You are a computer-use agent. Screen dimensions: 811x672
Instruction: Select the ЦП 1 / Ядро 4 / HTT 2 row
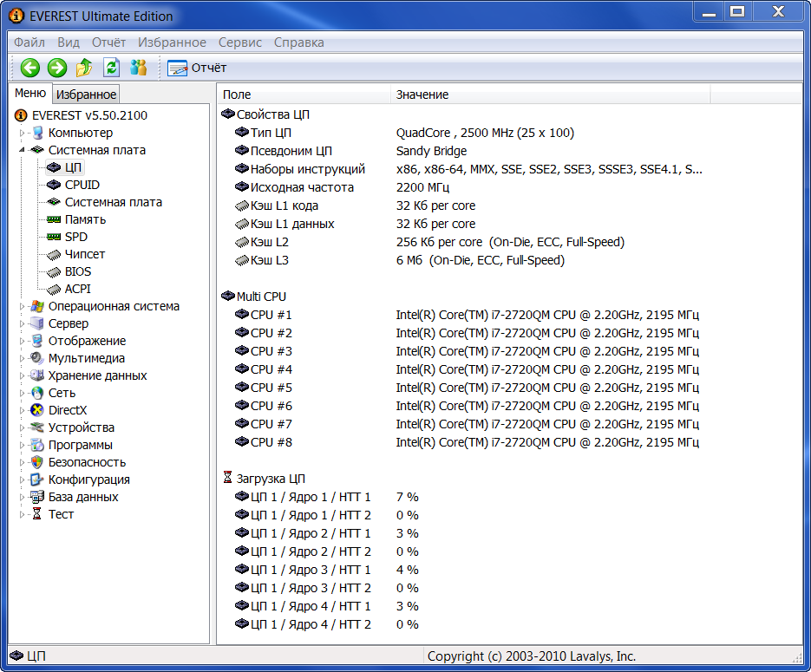327,624
